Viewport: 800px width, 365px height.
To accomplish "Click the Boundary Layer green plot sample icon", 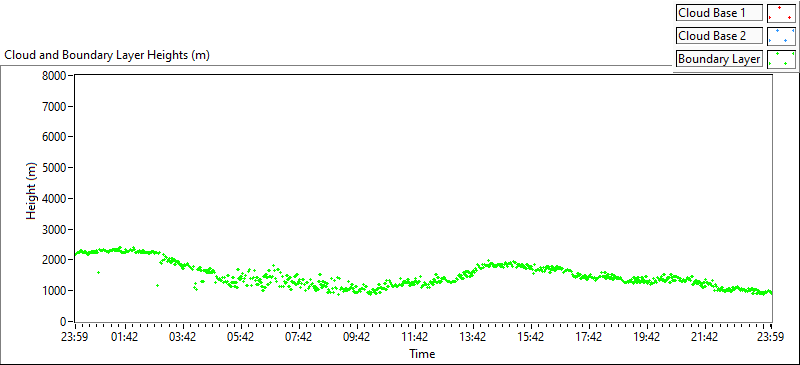I will coord(781,59).
